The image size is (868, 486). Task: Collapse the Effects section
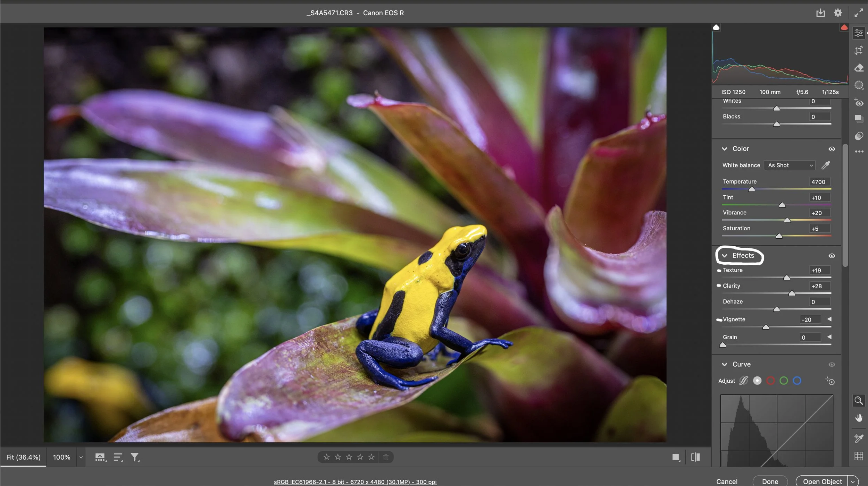point(725,256)
